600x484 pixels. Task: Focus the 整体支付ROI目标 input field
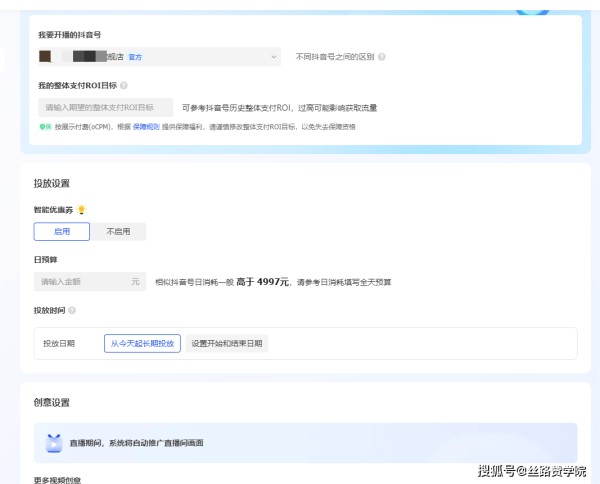point(105,108)
